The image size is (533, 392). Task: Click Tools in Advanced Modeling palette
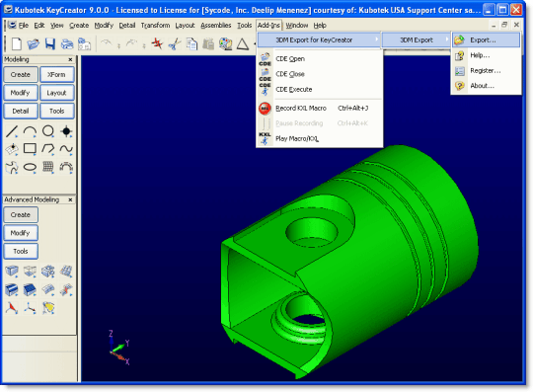coord(21,251)
